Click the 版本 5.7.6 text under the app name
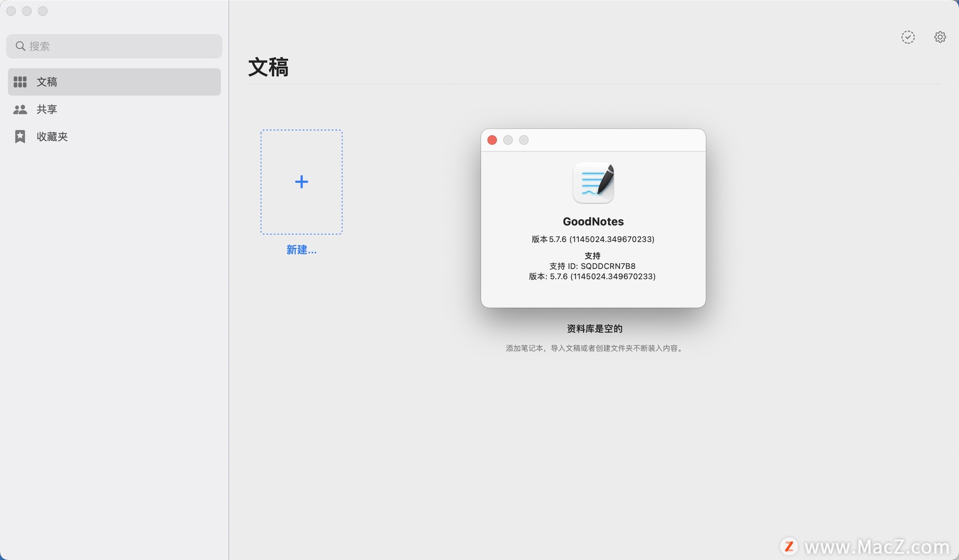 click(593, 239)
